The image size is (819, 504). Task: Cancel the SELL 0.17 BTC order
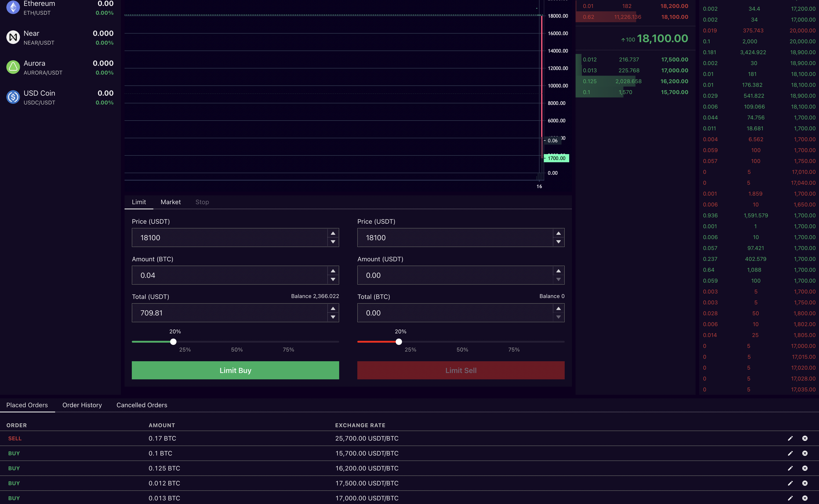point(805,438)
